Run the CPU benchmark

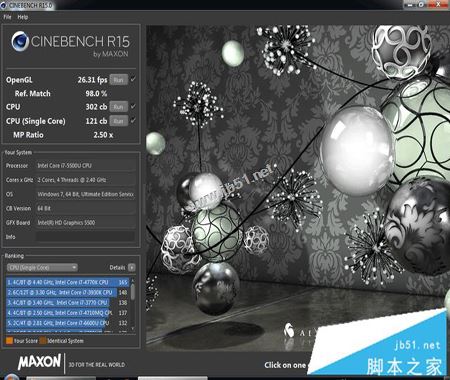[x=118, y=107]
